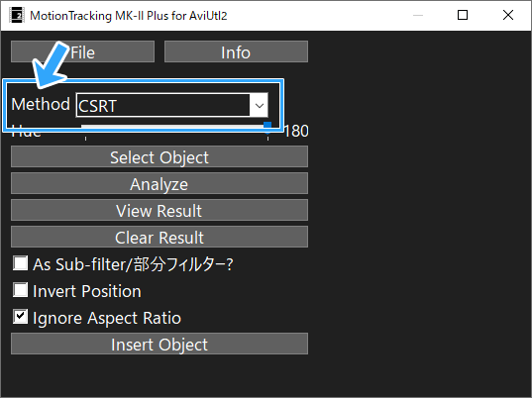Click the Insert Object button
Screen dimensions: 532x398
click(x=160, y=345)
